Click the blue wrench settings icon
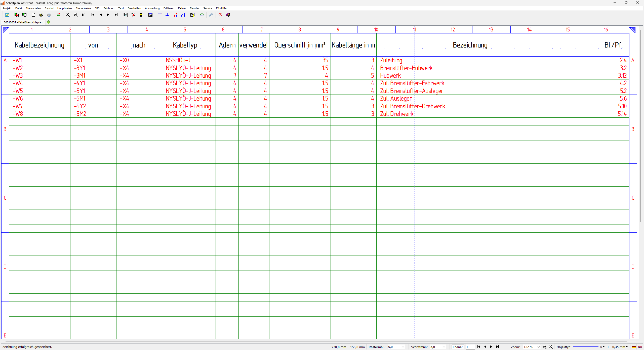This screenshot has height=350, width=644. tap(211, 15)
